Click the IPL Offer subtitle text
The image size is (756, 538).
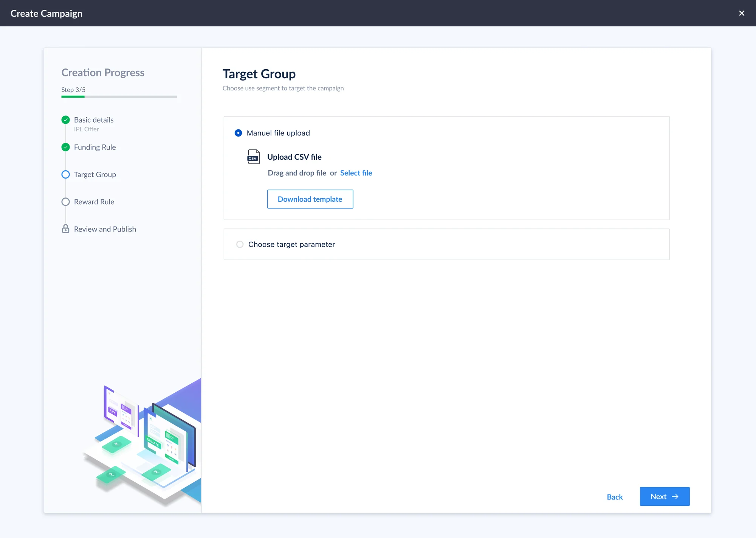[x=87, y=129]
